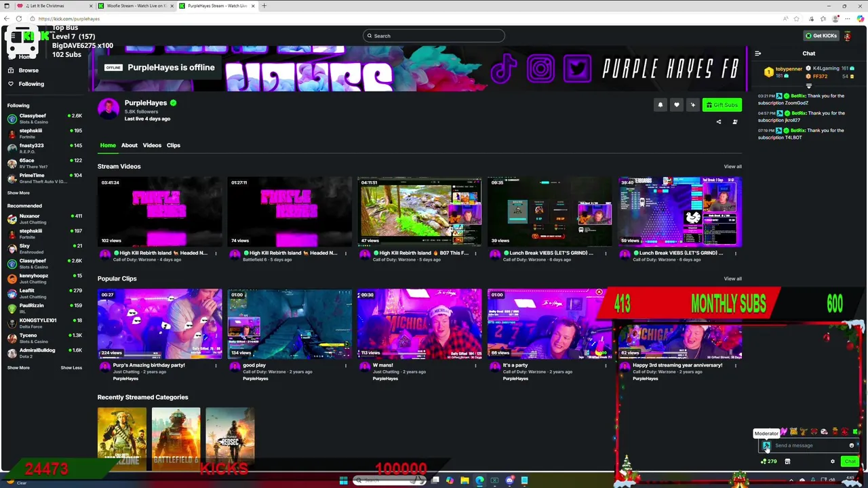Image resolution: width=868 pixels, height=488 pixels.
Task: Open chat settings gear icon
Action: 833,462
